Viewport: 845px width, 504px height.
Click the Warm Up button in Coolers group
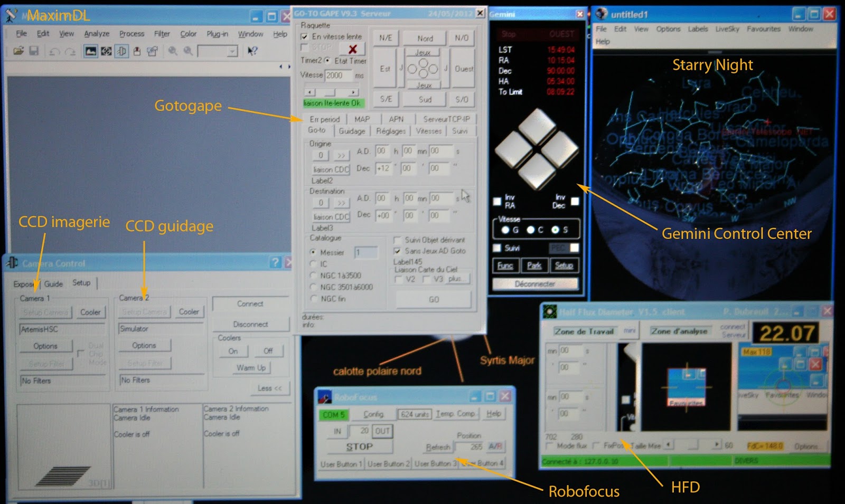point(251,368)
